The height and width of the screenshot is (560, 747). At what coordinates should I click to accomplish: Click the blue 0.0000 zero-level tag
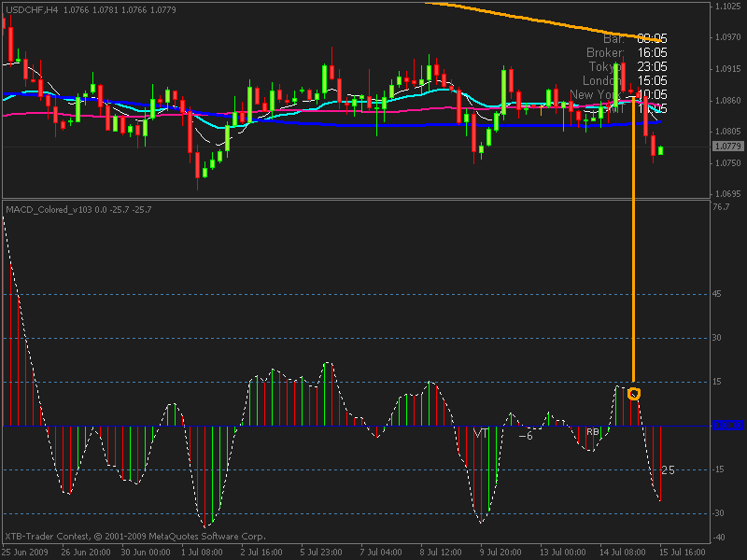(x=728, y=426)
